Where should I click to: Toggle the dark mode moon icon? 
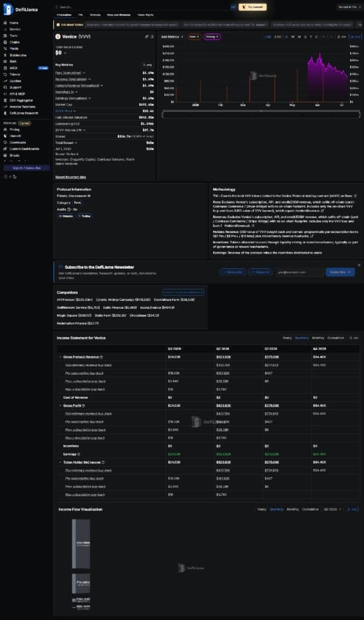[15, 176]
